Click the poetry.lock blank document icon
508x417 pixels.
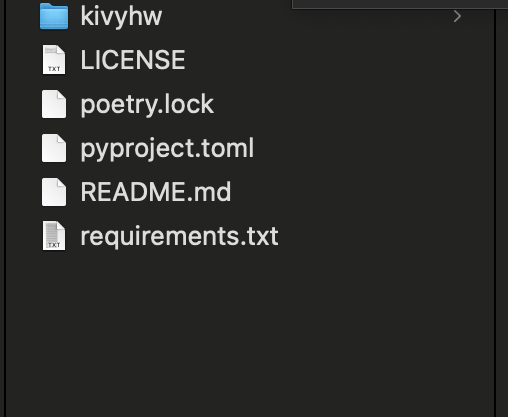54,104
